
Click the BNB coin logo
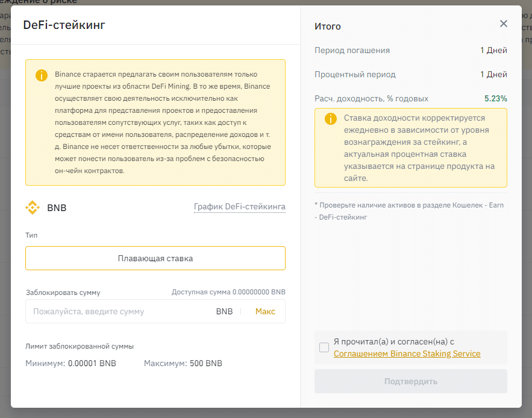[x=33, y=207]
